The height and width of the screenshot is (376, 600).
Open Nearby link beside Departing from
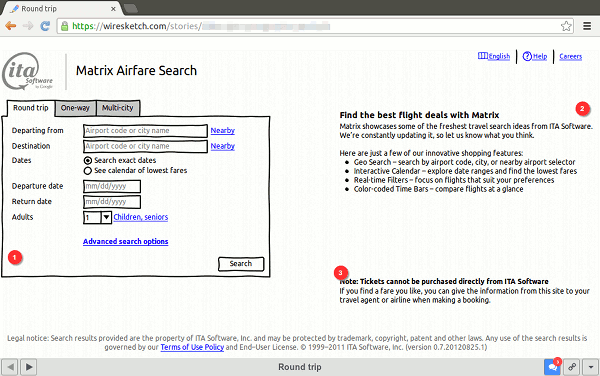click(x=223, y=130)
